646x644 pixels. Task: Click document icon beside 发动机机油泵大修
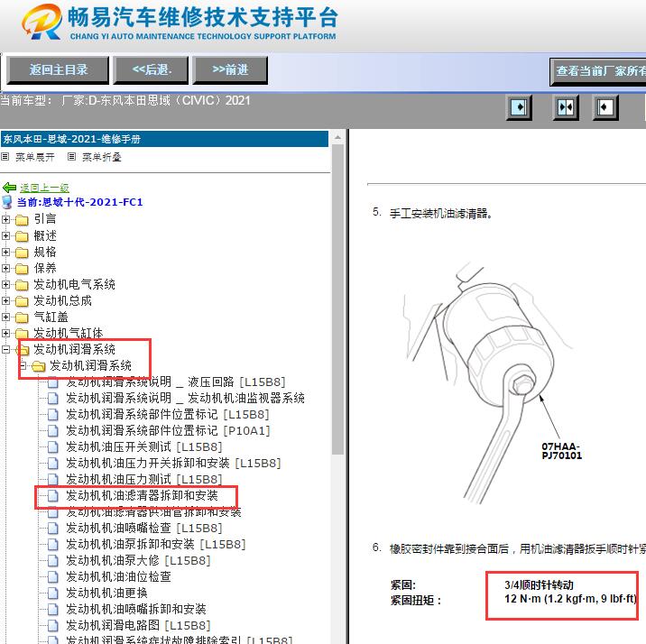click(x=52, y=560)
